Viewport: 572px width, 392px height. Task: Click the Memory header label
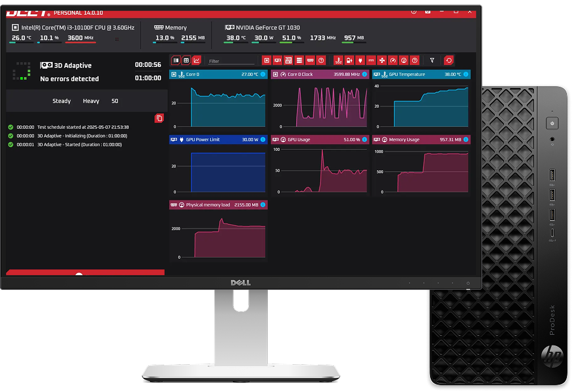coord(175,28)
